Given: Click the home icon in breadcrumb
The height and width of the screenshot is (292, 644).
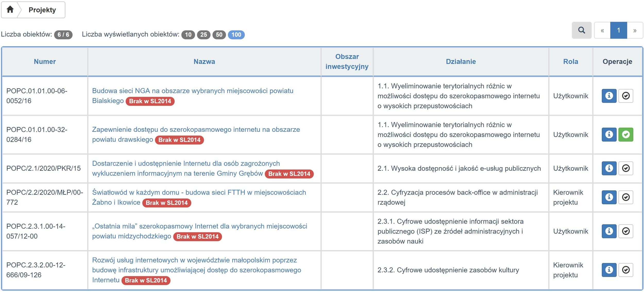Looking at the screenshot, I should coord(10,10).
